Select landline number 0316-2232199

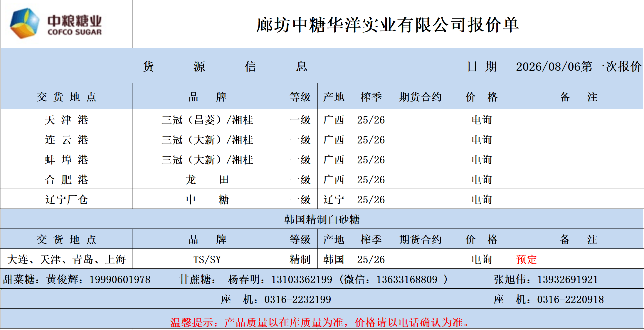(x=297, y=299)
